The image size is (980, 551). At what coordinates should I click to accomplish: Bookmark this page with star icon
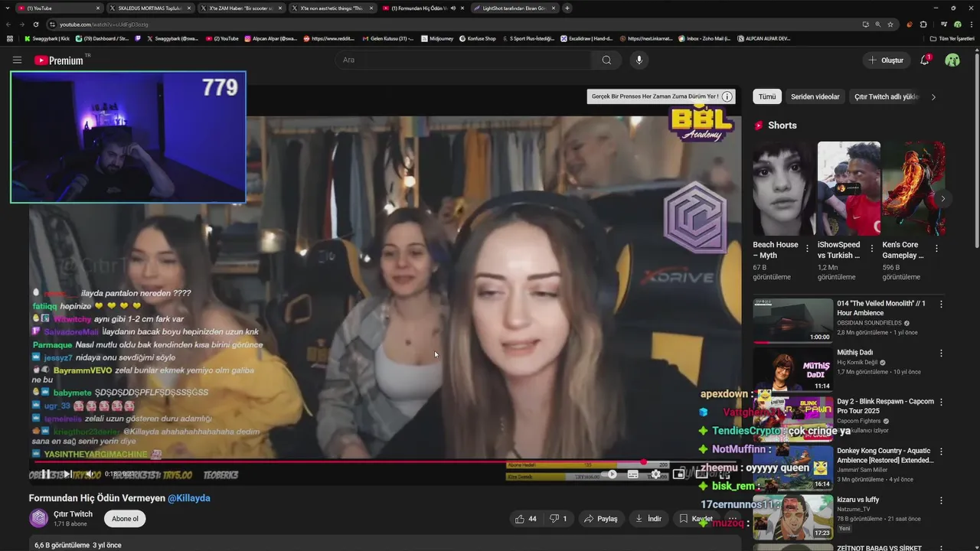coord(890,24)
